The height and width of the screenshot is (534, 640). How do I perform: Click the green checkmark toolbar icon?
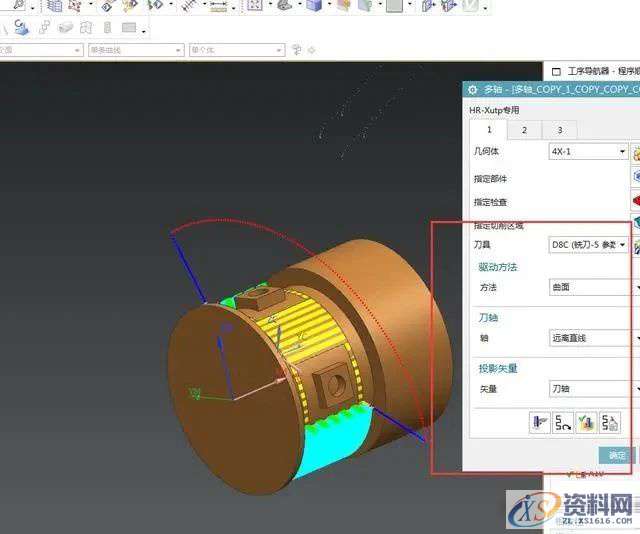click(470, 6)
